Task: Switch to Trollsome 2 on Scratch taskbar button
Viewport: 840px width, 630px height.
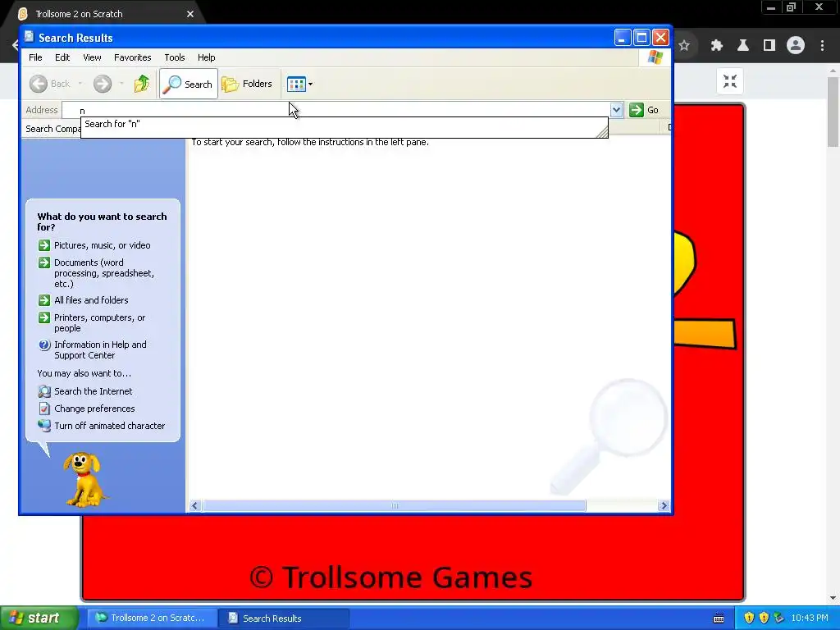Action: (x=152, y=618)
